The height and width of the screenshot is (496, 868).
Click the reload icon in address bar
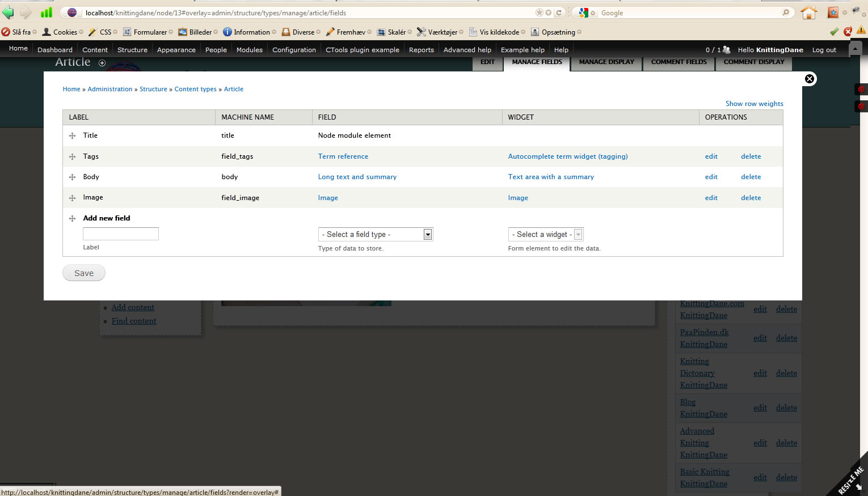pos(559,12)
